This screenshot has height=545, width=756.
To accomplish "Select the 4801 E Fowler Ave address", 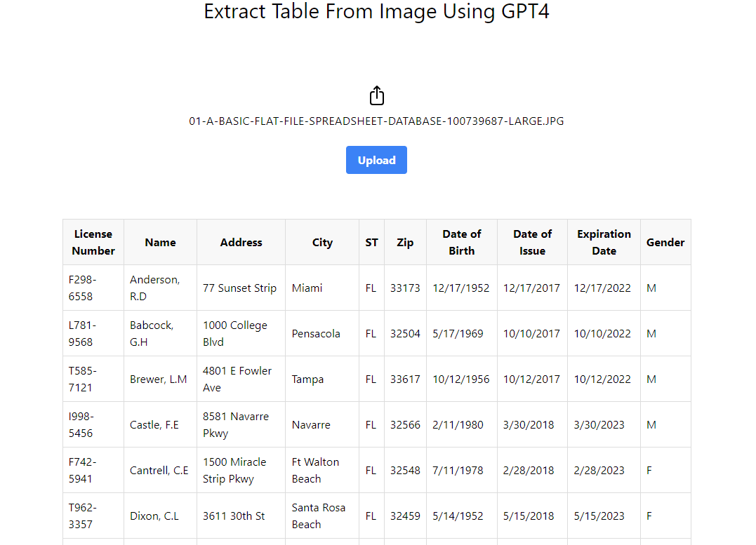I will (x=237, y=379).
